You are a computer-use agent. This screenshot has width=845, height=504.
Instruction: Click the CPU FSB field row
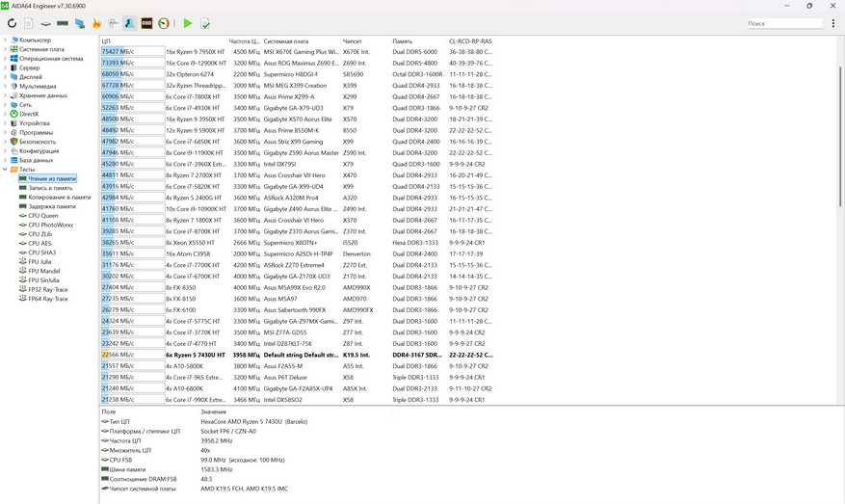point(193,460)
